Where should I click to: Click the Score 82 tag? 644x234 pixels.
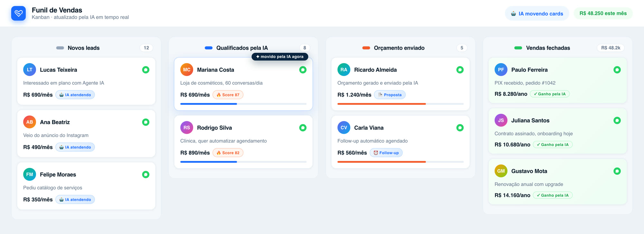(x=228, y=153)
